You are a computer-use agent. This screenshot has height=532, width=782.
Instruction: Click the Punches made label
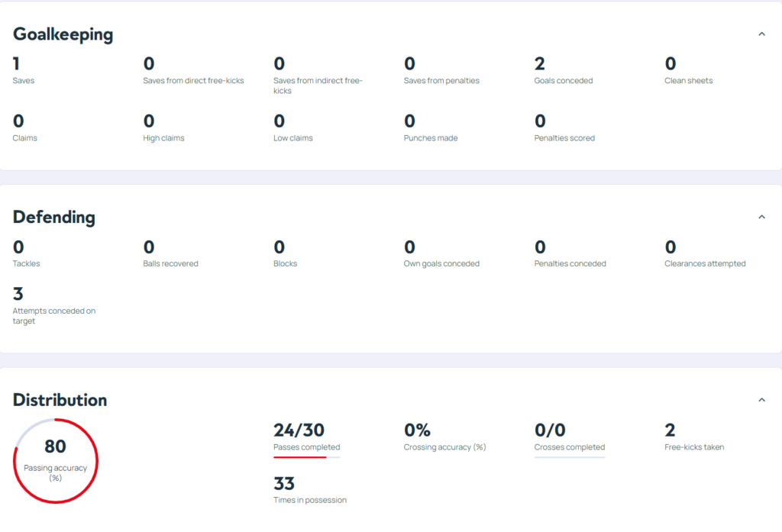431,138
